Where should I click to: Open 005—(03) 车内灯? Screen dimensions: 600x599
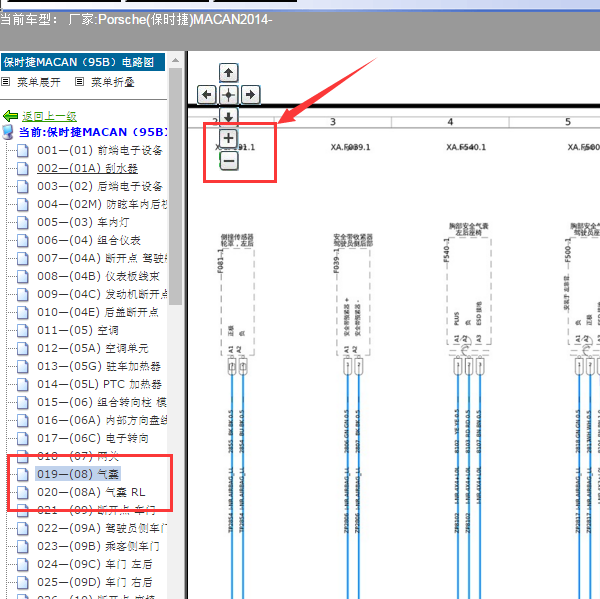coord(83,222)
